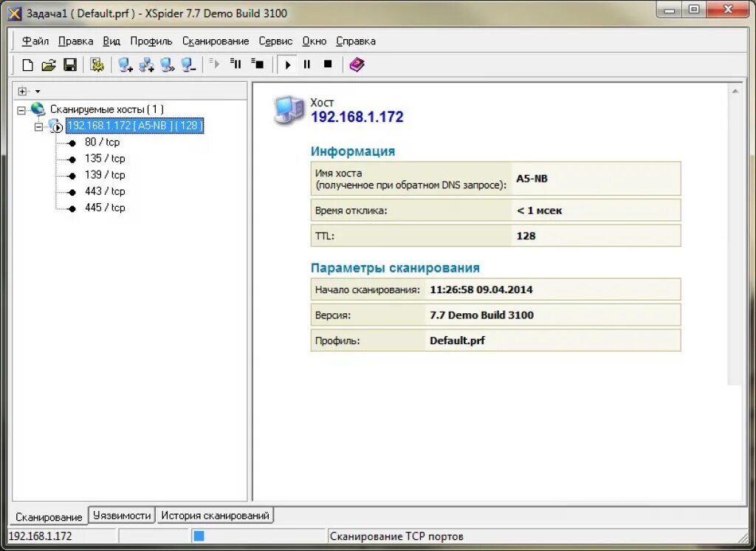Click the globe icon of Сканируемые хосты
The height and width of the screenshot is (551, 756).
point(38,109)
